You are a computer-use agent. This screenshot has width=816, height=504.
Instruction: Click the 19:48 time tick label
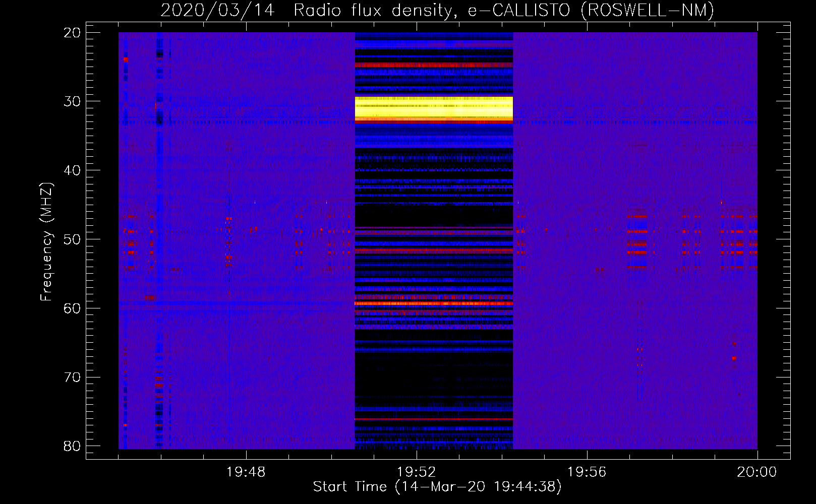[x=246, y=472]
